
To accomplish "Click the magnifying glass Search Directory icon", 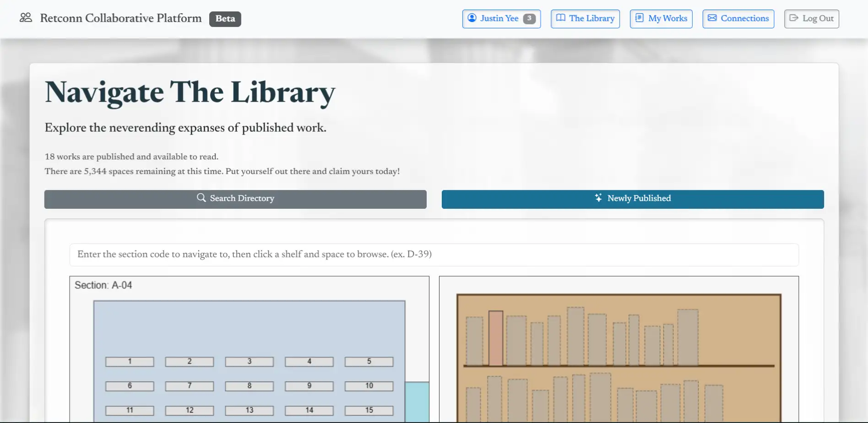I will (x=201, y=198).
